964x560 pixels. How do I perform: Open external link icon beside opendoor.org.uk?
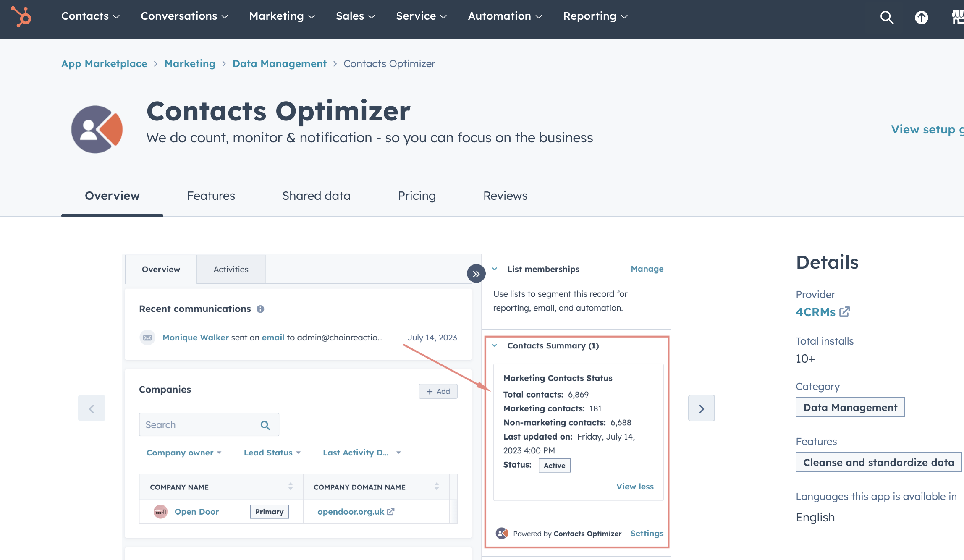pyautogui.click(x=391, y=511)
